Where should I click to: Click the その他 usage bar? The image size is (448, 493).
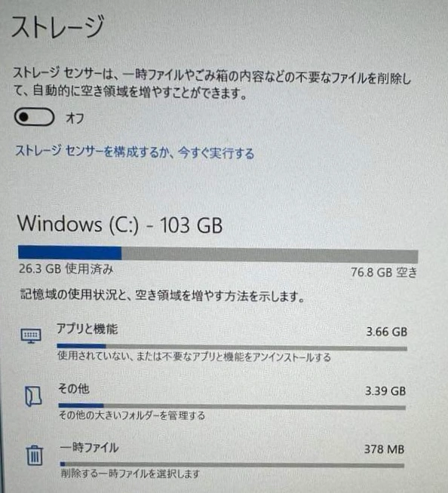click(232, 406)
